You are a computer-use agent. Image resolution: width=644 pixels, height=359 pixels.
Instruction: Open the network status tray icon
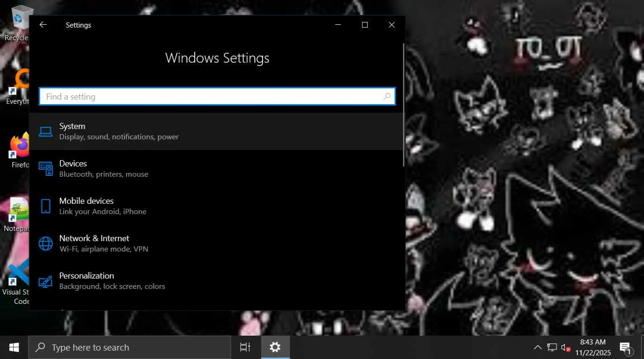pyautogui.click(x=552, y=347)
